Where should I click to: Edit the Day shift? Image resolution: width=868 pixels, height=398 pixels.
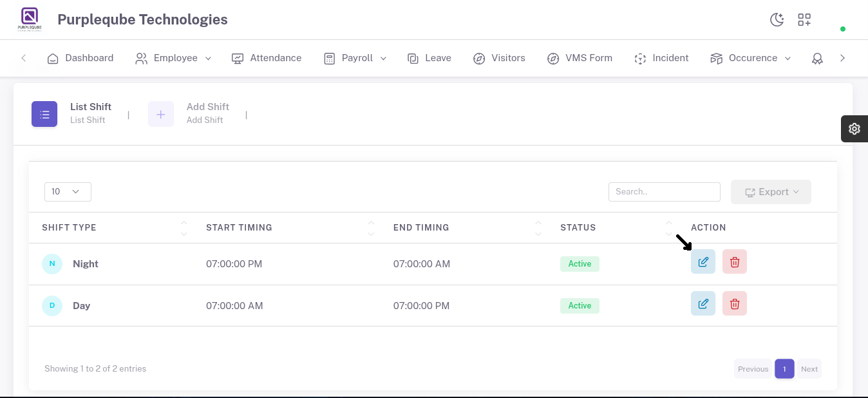point(703,303)
